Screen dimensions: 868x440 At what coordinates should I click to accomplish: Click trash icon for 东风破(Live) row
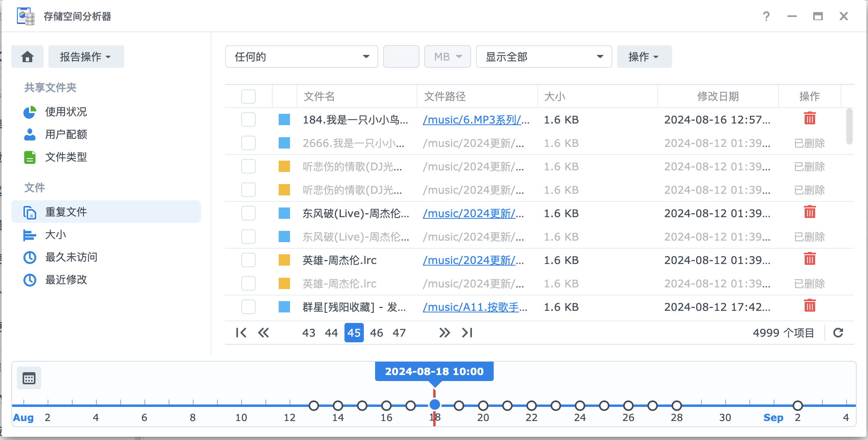pyautogui.click(x=810, y=212)
